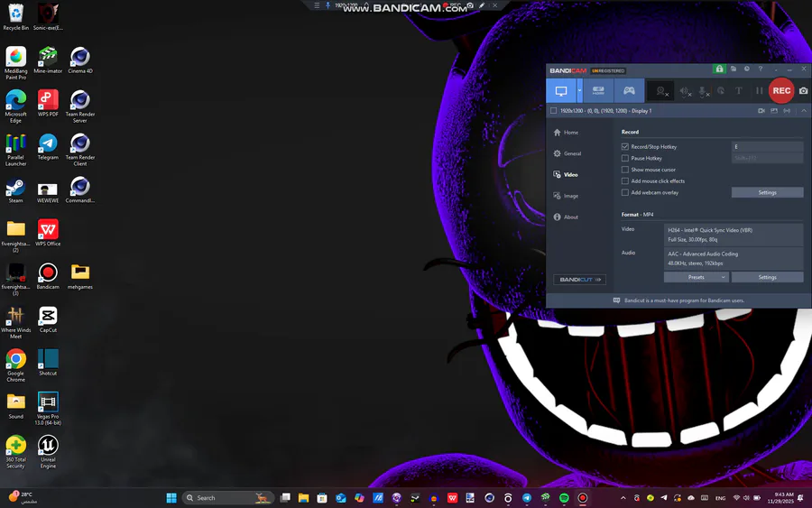Open Presets dropdown in Format section
This screenshot has width=812, height=508.
coord(697,278)
